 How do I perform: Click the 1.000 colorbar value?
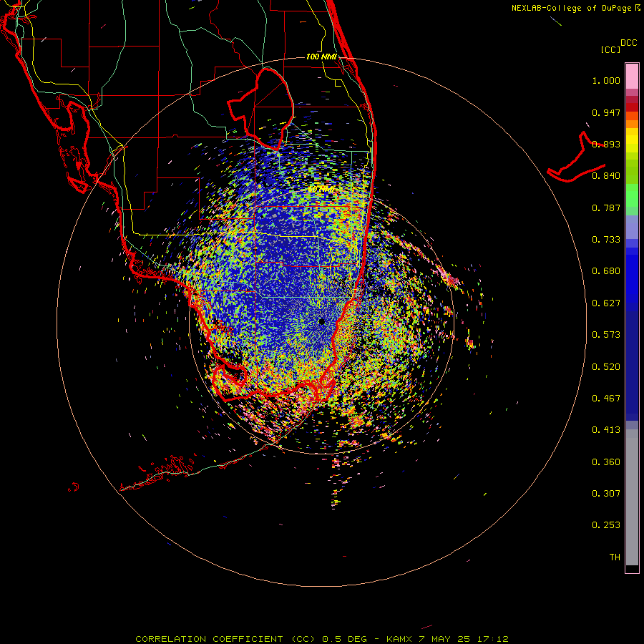pyautogui.click(x=606, y=81)
